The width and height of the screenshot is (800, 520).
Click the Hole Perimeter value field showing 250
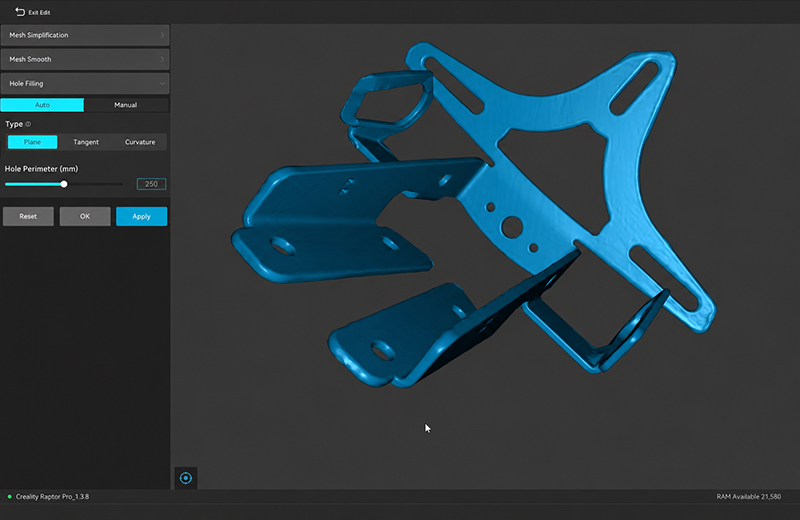[x=151, y=184]
